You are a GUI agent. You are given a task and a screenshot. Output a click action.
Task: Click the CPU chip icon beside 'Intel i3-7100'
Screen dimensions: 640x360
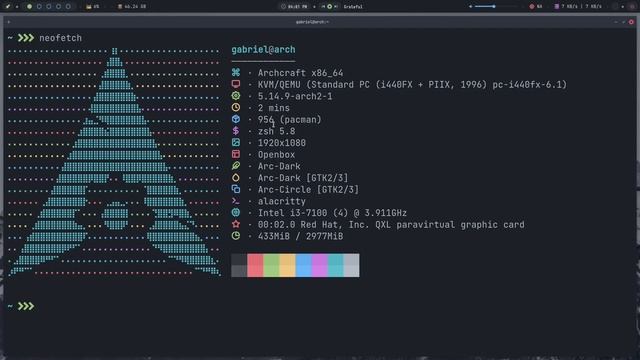pos(236,212)
